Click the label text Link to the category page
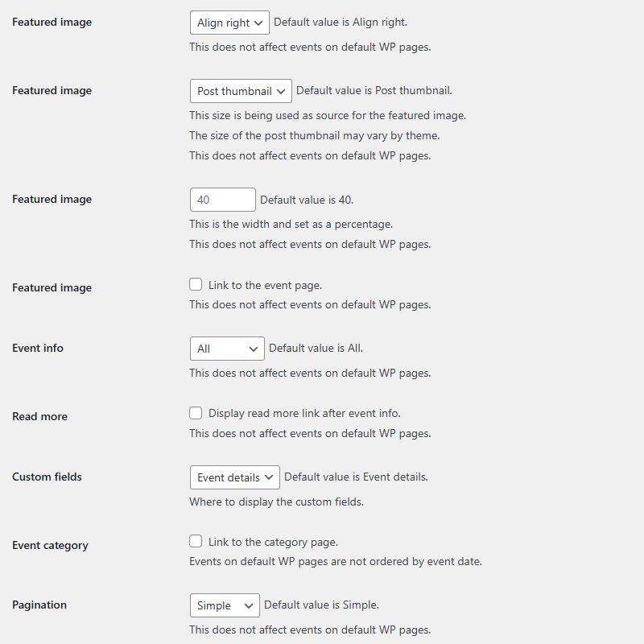Viewport: 644px width, 644px height. click(x=267, y=541)
